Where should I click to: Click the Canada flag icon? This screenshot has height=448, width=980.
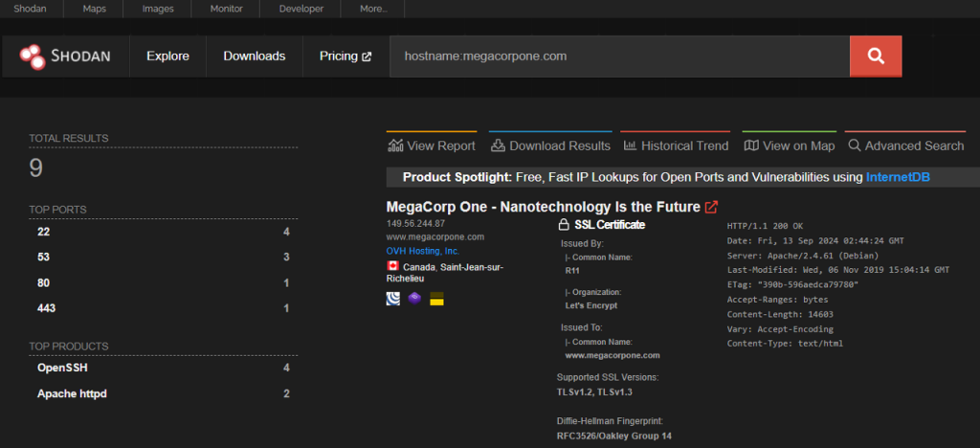pyautogui.click(x=393, y=265)
